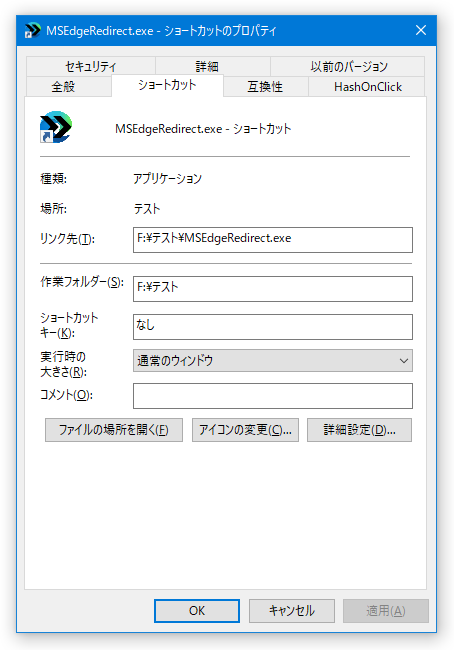454x650 pixels.
Task: Click the 実行時の大きさ(R): label
Action: 63,364
